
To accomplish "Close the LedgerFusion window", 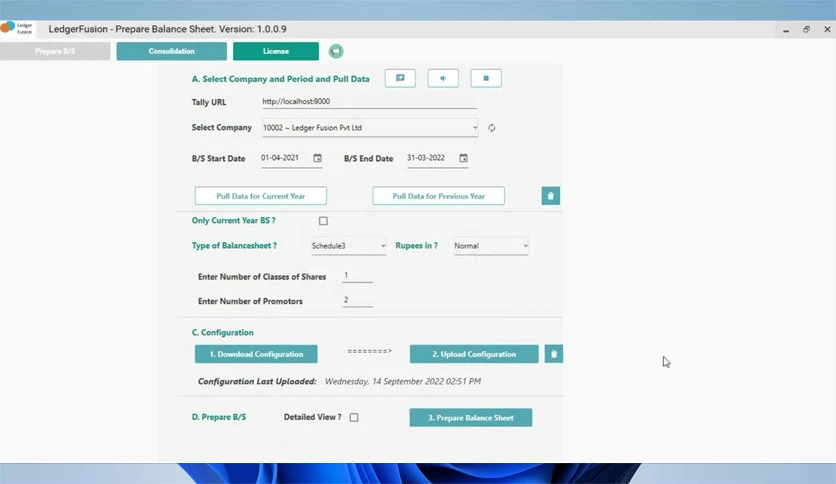I will (827, 29).
